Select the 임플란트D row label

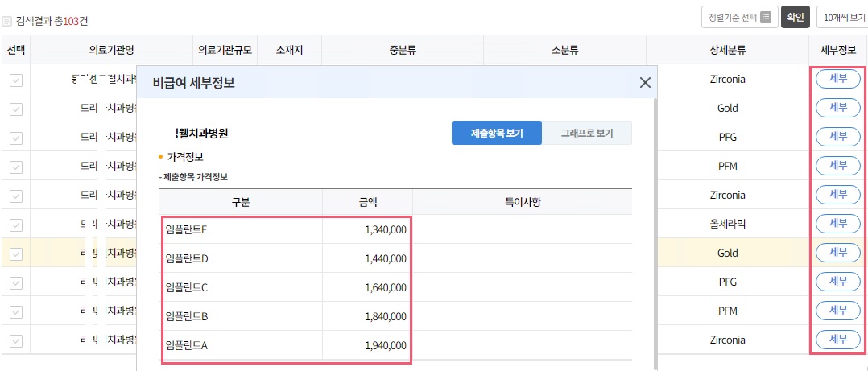click(x=187, y=258)
